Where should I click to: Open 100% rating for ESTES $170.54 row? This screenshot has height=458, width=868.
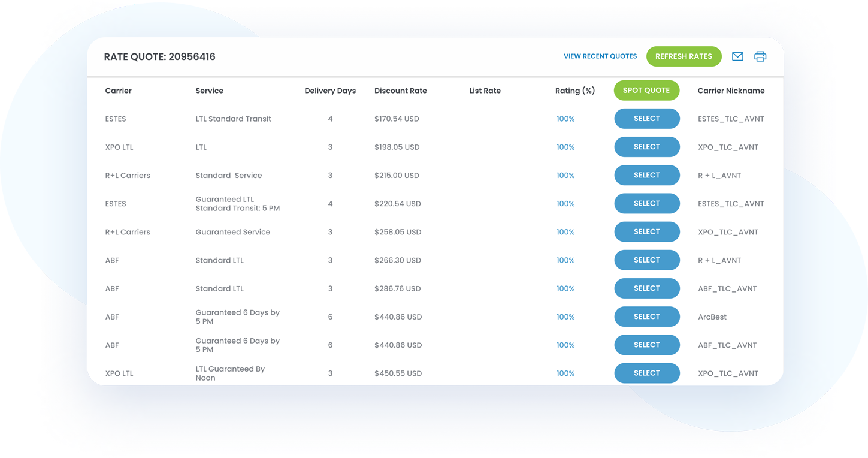565,119
